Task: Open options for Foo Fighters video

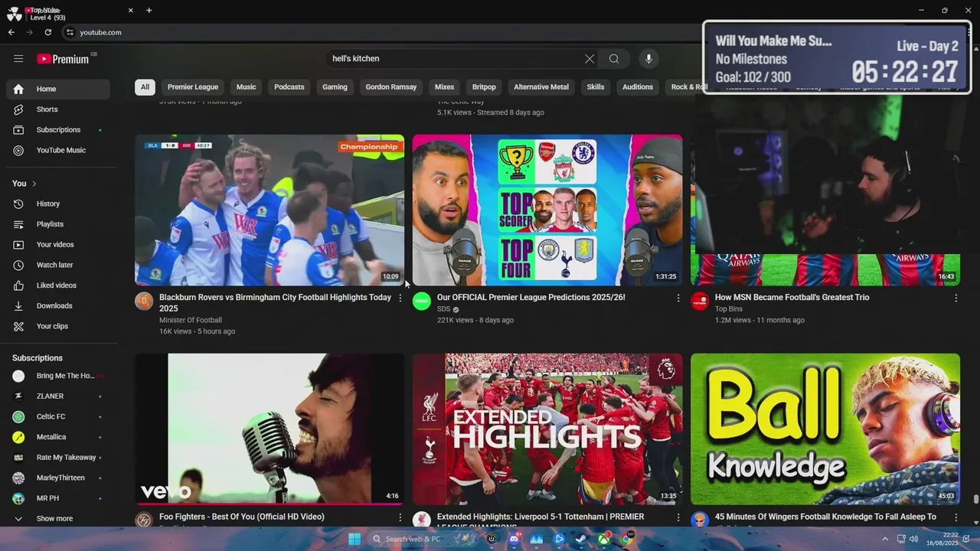Action: [400, 518]
